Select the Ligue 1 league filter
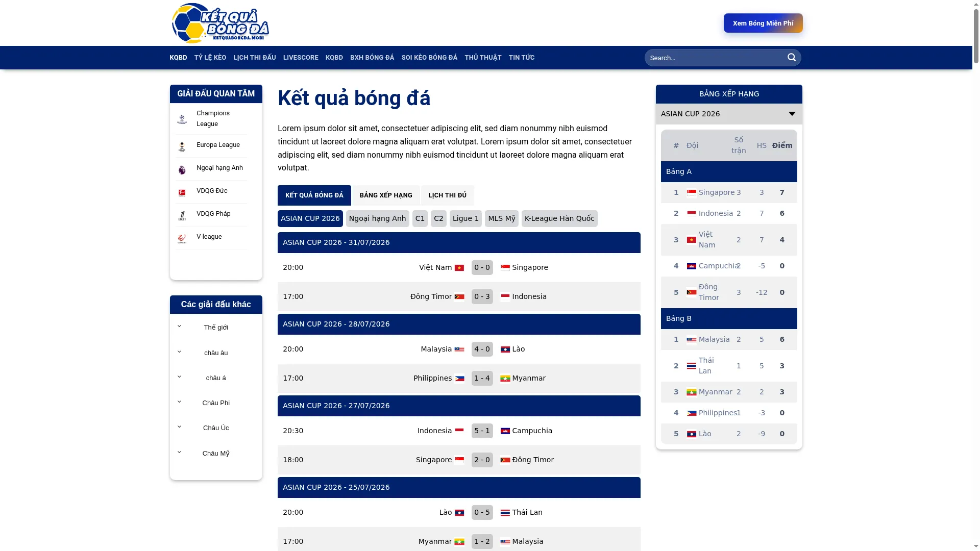 [465, 218]
